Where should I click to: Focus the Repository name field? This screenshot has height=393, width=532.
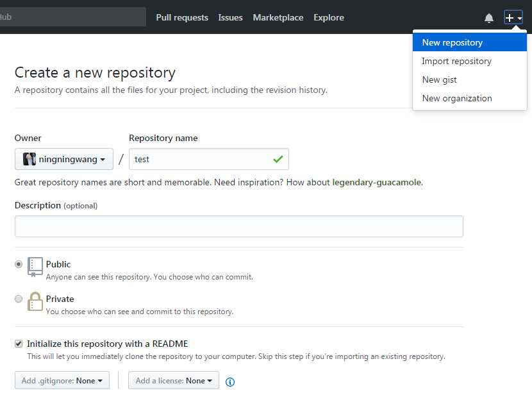tap(209, 159)
